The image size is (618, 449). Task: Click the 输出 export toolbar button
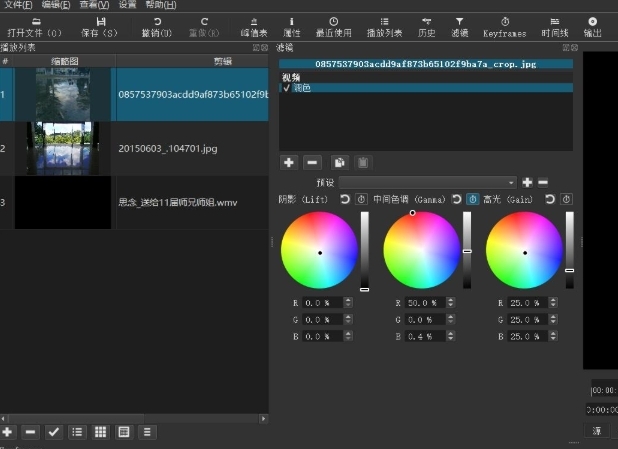point(592,27)
